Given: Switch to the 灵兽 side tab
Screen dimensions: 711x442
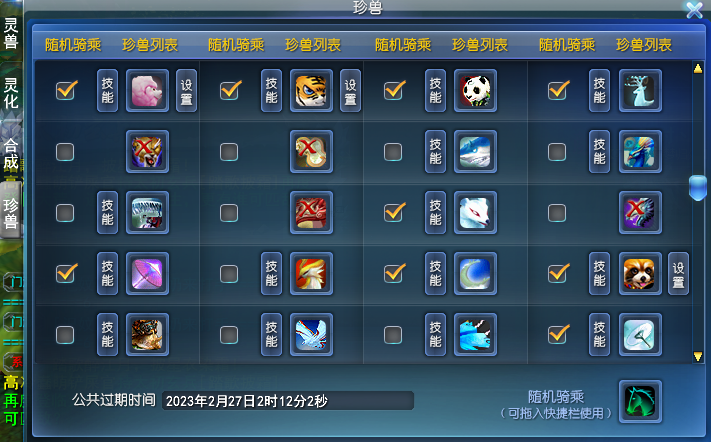Looking at the screenshot, I should (11, 34).
